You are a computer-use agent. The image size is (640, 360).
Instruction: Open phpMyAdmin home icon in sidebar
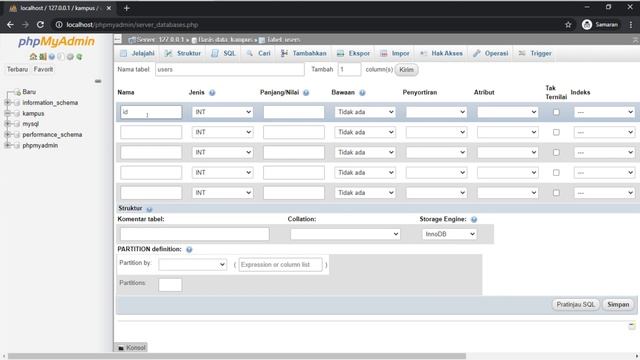33,57
